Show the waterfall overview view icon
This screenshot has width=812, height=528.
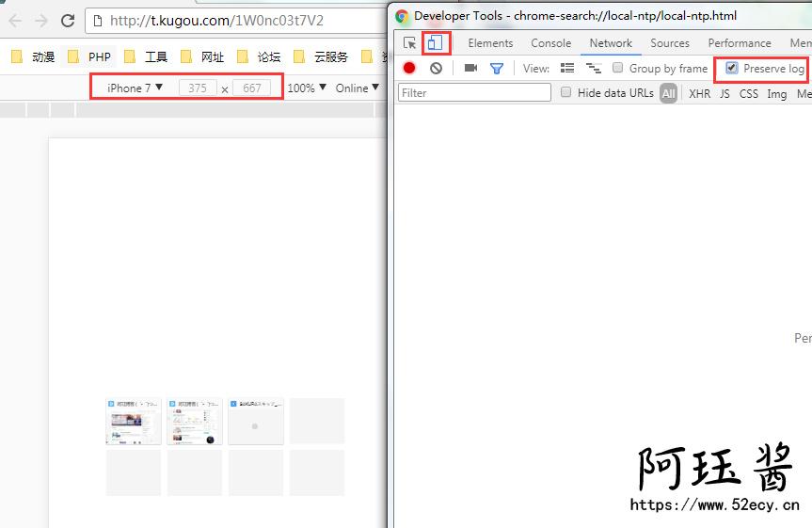pyautogui.click(x=593, y=69)
